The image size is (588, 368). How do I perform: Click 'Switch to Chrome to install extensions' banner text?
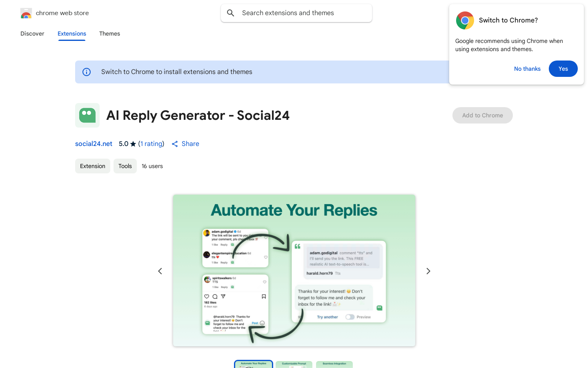coord(177,72)
